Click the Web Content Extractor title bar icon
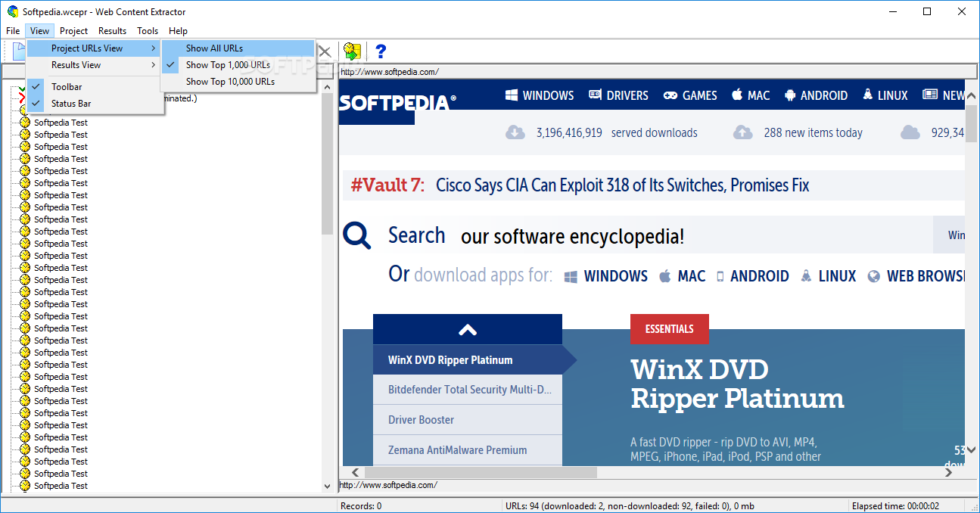This screenshot has height=513, width=980. (13, 11)
